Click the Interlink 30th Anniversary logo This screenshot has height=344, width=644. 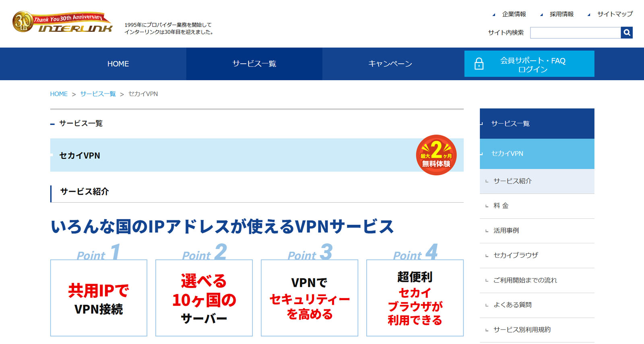[x=62, y=23]
